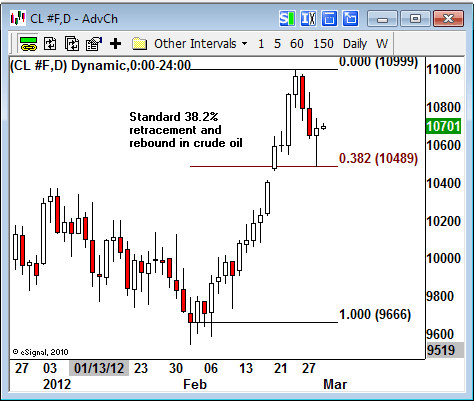The width and height of the screenshot is (474, 401).
Task: Open the yellow folder icon
Action: 139,44
